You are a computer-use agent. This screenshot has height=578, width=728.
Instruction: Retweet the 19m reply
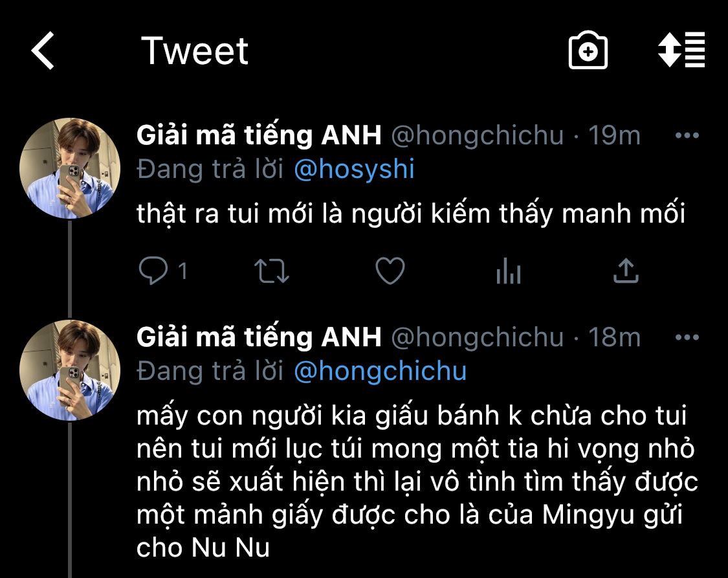(272, 271)
